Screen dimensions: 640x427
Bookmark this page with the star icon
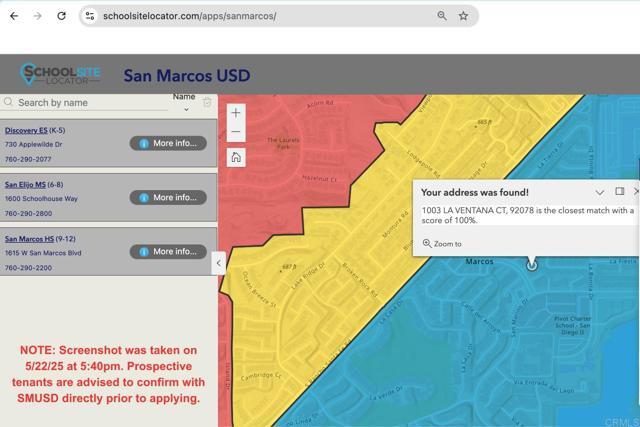coord(463,16)
